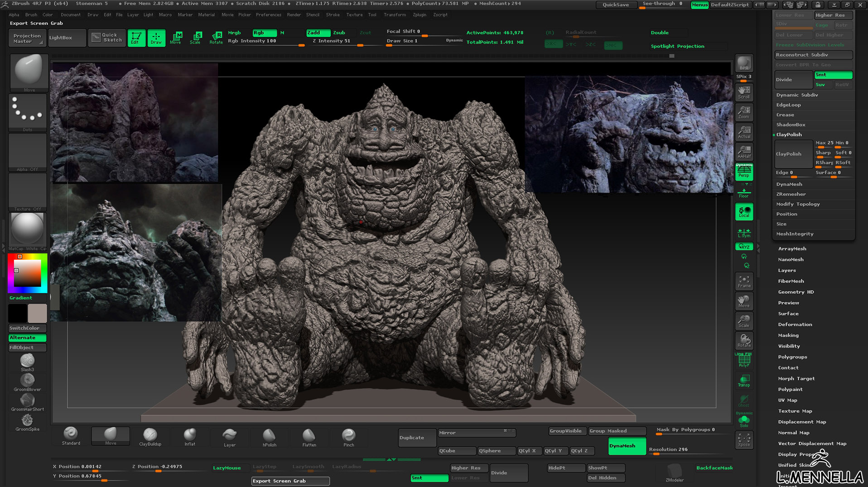This screenshot has width=868, height=487.
Task: Click the green DynaMesh button
Action: click(627, 446)
